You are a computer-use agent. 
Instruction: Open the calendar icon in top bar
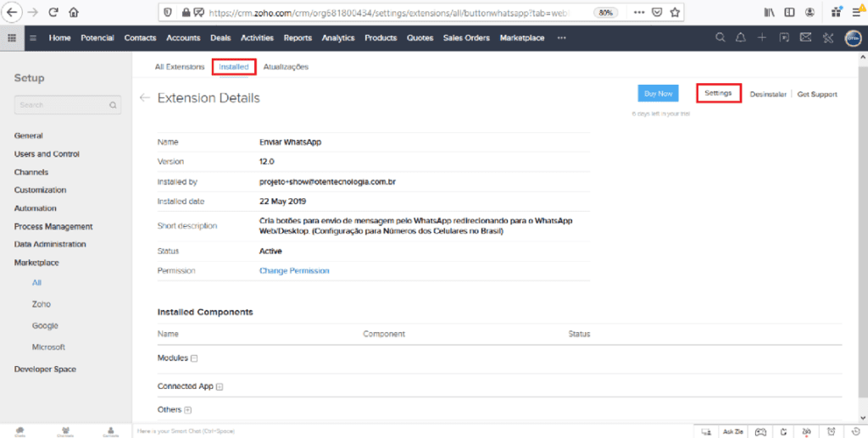click(x=784, y=38)
